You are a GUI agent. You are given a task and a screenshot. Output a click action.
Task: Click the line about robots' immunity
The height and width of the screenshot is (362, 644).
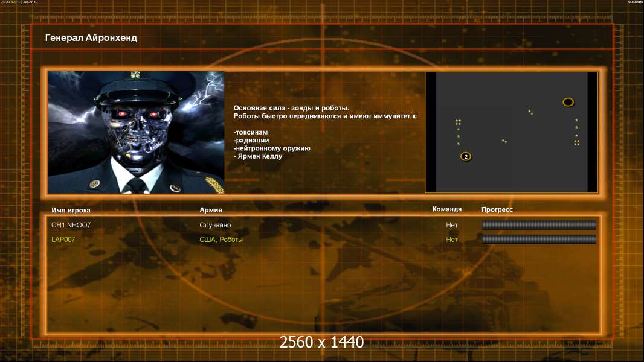326,116
